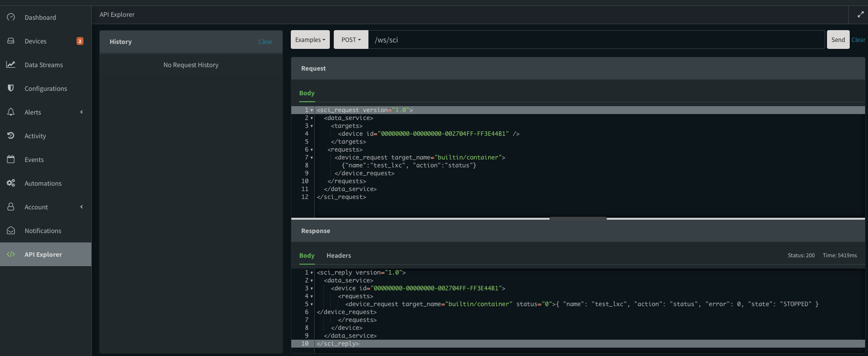This screenshot has width=868, height=356.
Task: Click the API Explorer page title
Action: 117,14
